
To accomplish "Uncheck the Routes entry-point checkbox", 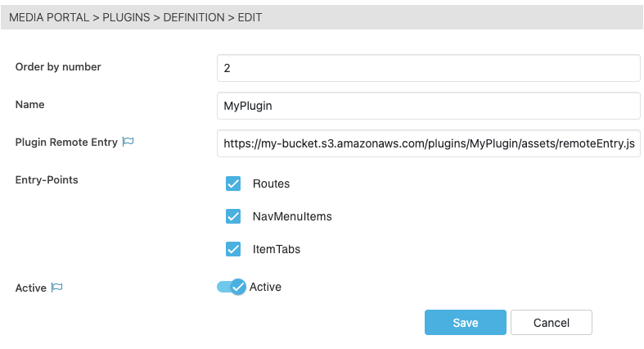I will click(233, 184).
